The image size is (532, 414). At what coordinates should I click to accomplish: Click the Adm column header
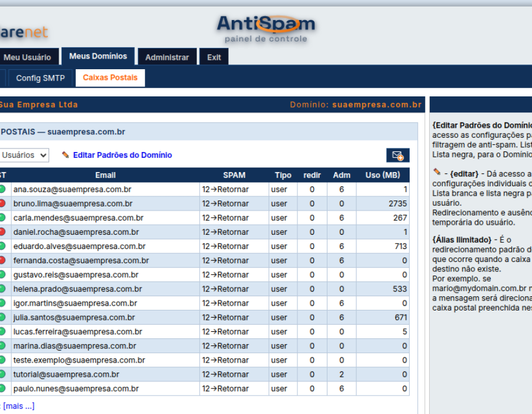tap(341, 175)
